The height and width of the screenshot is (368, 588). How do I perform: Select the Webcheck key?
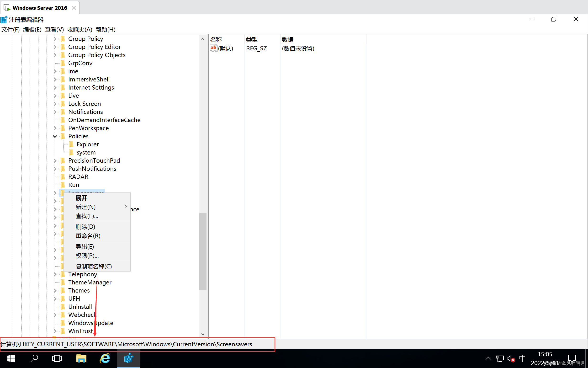(82, 315)
